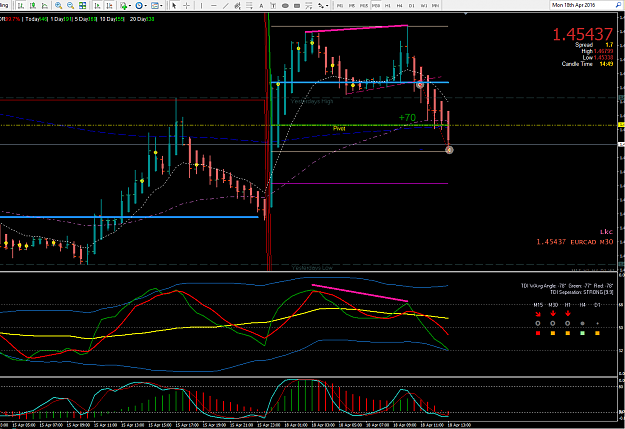Screen dimensions: 625x429
Task: Click the Candle Time 14:49 readout
Action: pyautogui.click(x=587, y=64)
